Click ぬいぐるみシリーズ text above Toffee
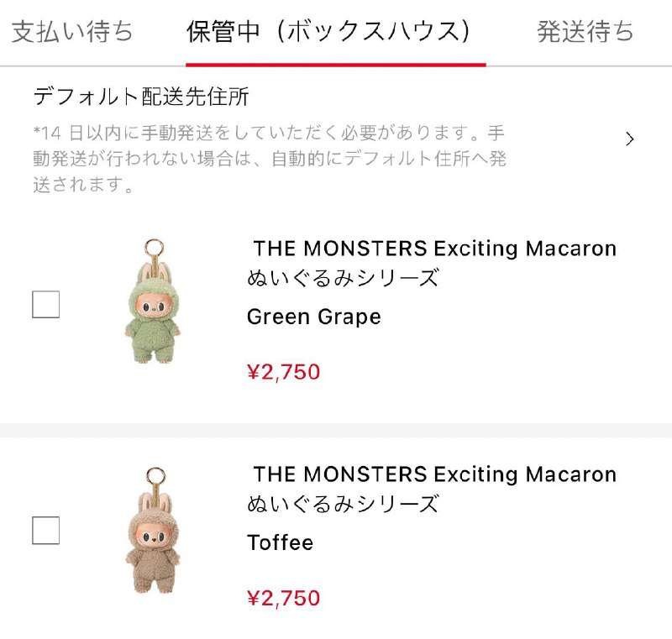The height and width of the screenshot is (639, 672). (343, 504)
